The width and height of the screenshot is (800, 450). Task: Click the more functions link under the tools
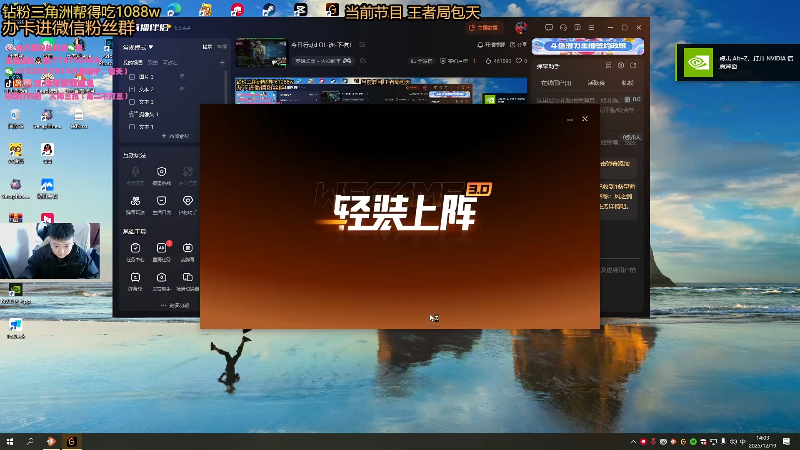(x=175, y=305)
